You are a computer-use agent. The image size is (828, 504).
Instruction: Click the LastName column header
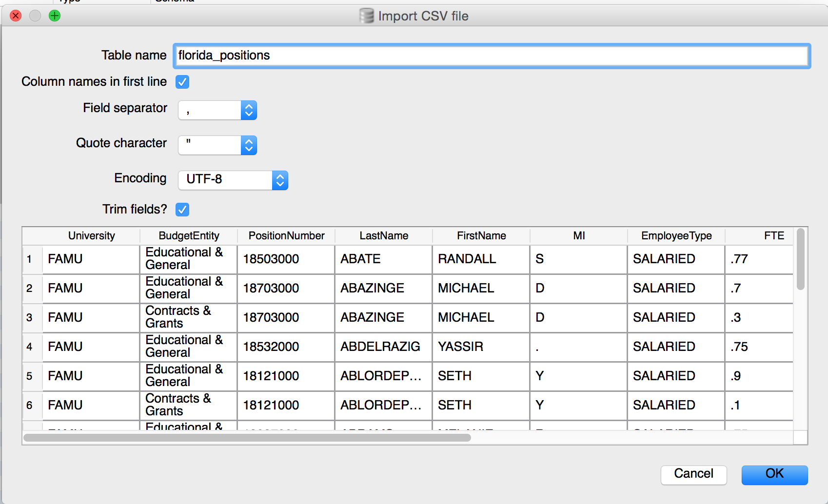tap(384, 236)
